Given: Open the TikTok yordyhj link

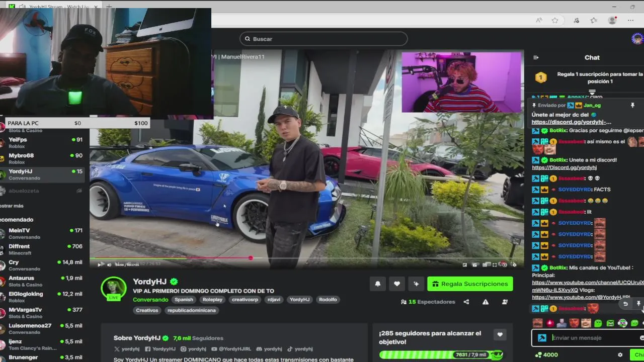Looking at the screenshot, I should (x=300, y=349).
